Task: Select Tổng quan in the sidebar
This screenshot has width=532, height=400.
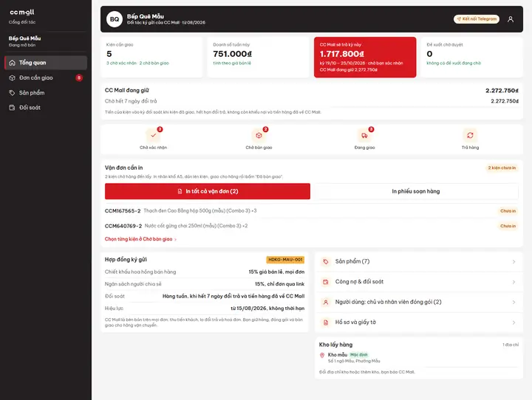Action: [x=46, y=63]
